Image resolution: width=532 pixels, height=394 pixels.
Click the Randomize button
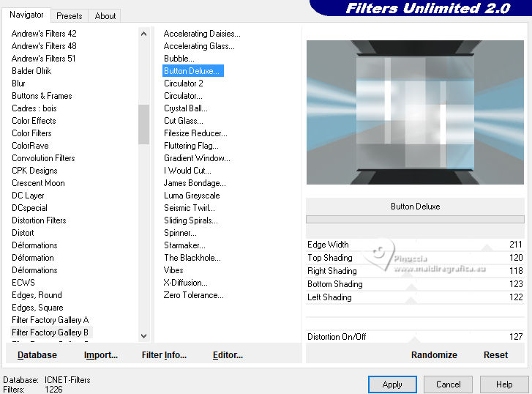click(434, 355)
